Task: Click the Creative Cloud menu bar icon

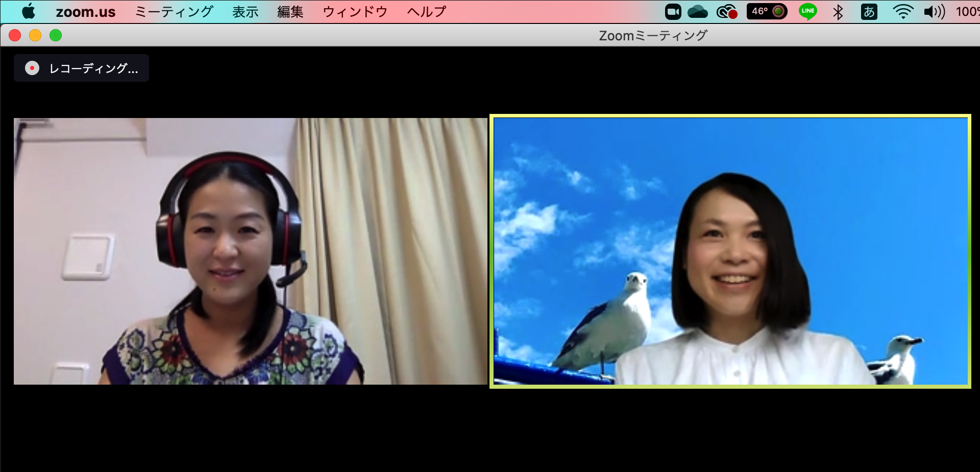Action: (727, 11)
